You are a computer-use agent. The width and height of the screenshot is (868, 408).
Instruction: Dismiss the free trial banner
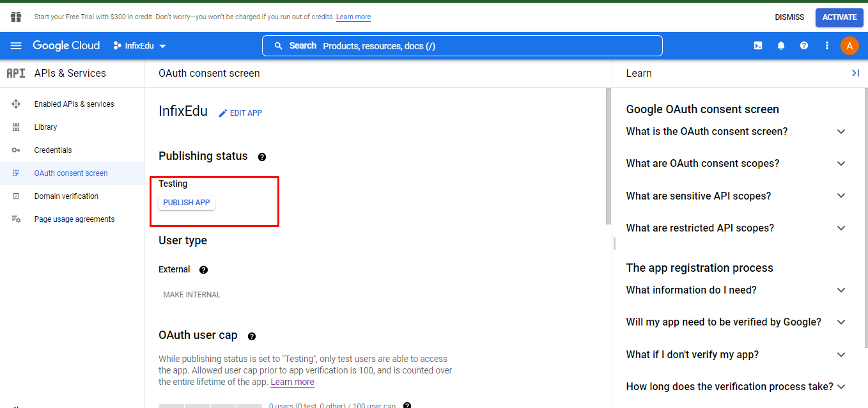789,17
